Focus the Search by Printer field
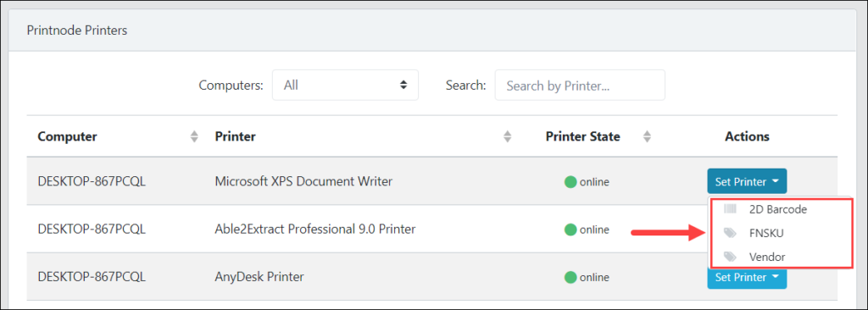The image size is (868, 310). (580, 86)
